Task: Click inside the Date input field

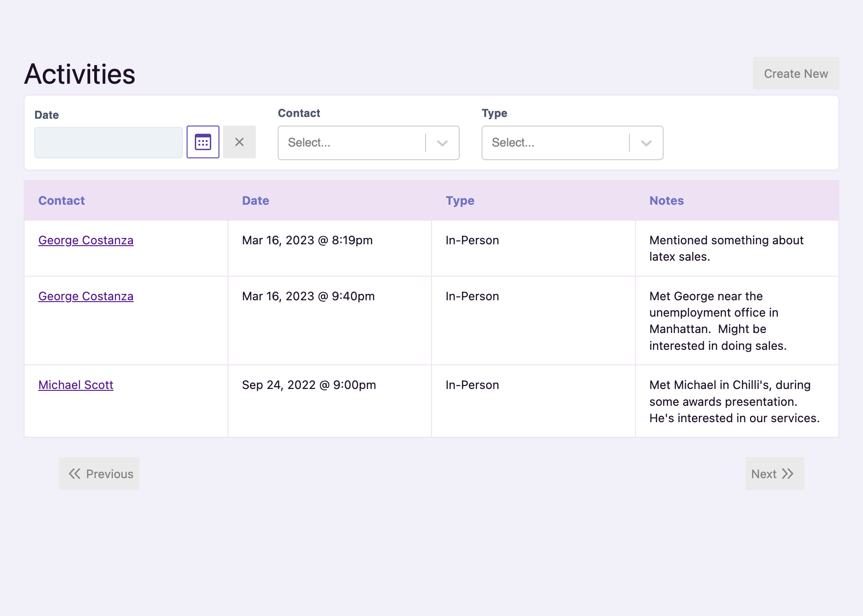Action: [108, 142]
